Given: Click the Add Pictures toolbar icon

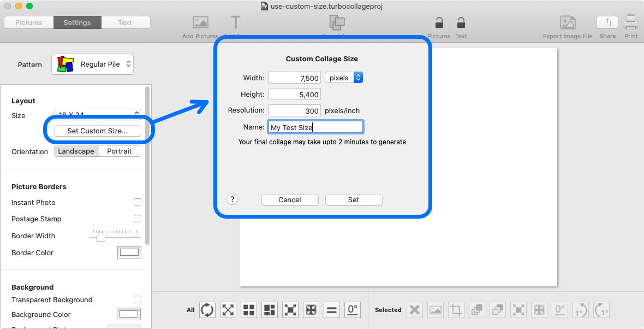Looking at the screenshot, I should pos(200,22).
